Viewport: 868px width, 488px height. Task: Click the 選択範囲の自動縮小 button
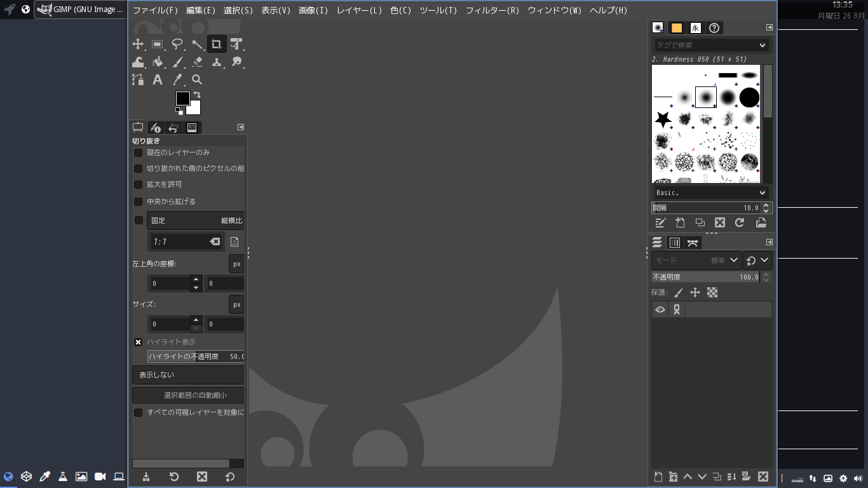tap(188, 395)
